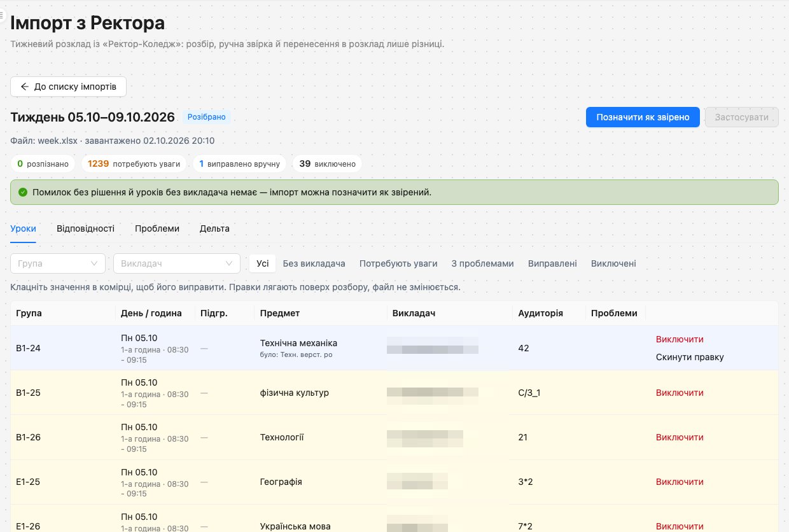Exclude the В1-24 lesson row via 'Виключити'
789x532 pixels.
pyautogui.click(x=680, y=339)
